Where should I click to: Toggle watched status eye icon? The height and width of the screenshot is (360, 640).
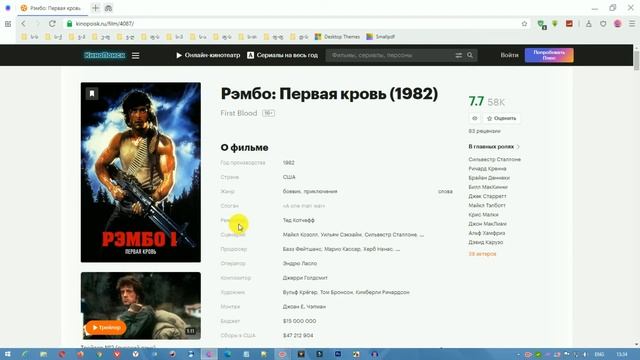click(x=475, y=118)
